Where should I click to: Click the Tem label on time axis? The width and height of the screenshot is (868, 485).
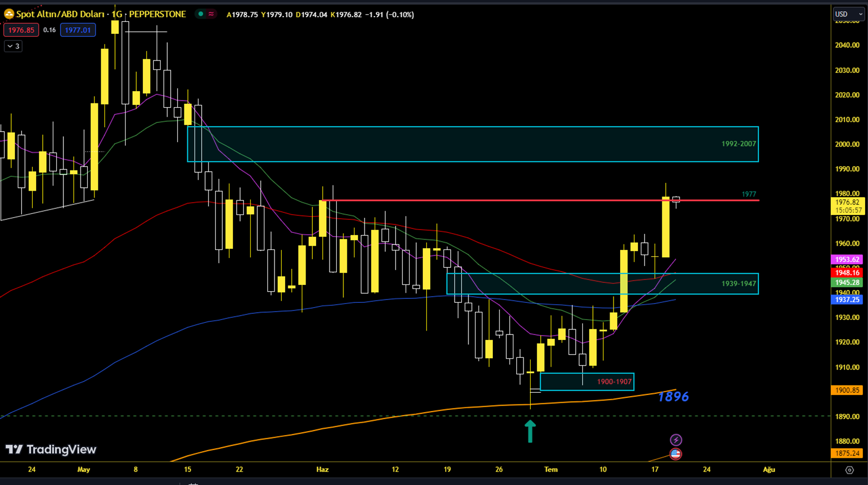click(551, 469)
